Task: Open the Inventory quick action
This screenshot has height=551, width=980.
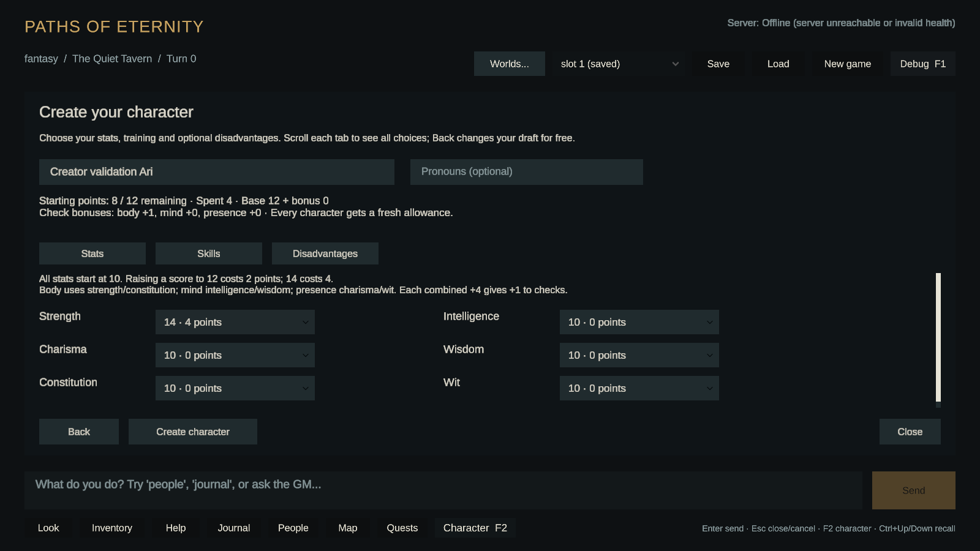Action: [x=112, y=528]
